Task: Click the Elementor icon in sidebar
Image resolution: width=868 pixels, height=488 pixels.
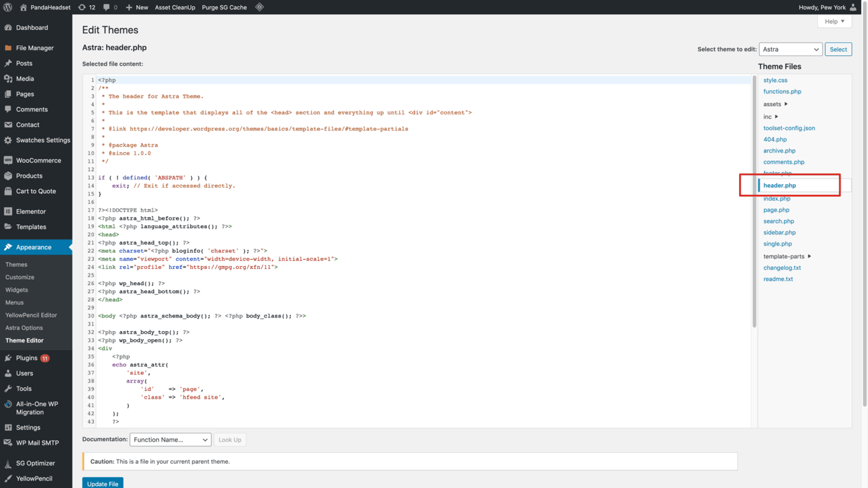Action: coord(8,212)
